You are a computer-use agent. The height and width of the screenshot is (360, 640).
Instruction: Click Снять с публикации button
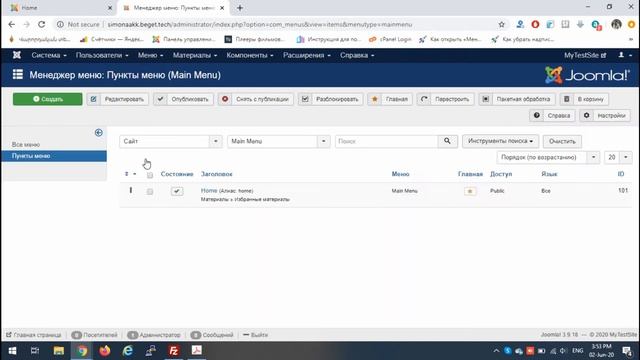256,99
